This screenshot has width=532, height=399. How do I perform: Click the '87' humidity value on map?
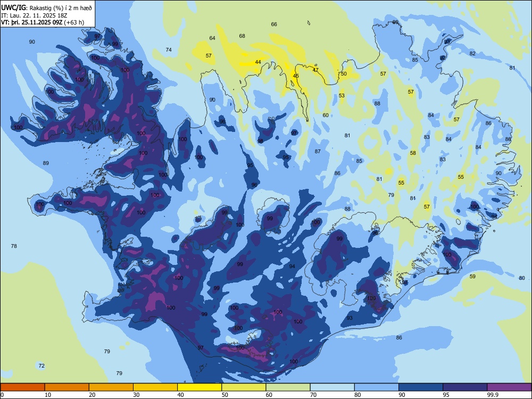pyautogui.click(x=318, y=151)
